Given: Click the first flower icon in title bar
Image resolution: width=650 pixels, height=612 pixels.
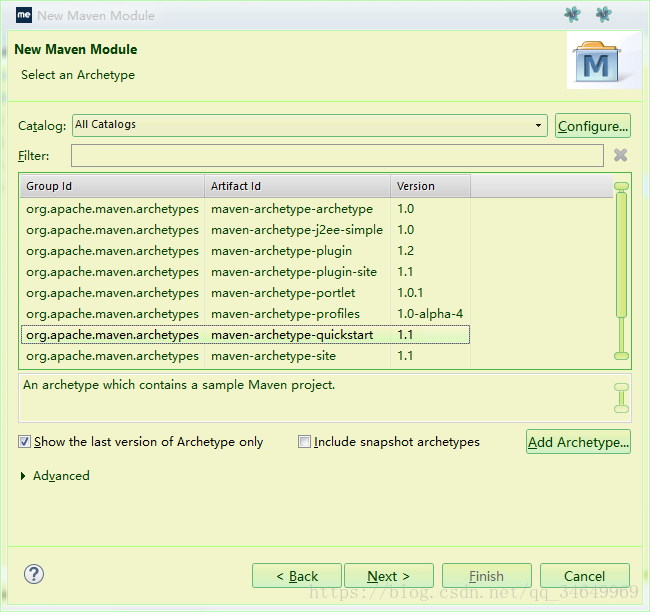Looking at the screenshot, I should (572, 15).
